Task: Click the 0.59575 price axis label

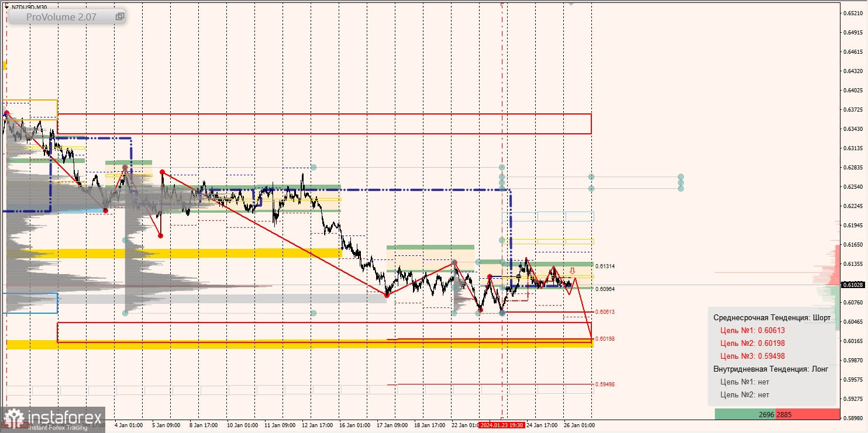Action: 852,380
